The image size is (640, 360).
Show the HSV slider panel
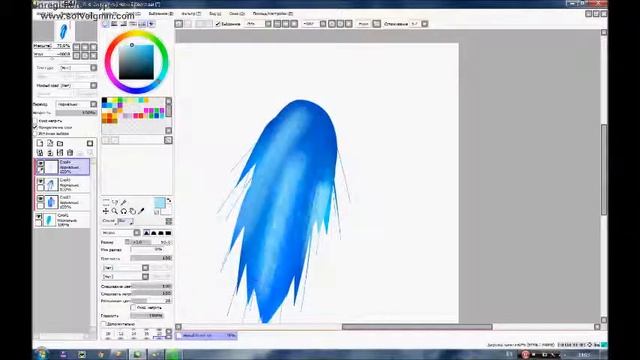[x=123, y=24]
